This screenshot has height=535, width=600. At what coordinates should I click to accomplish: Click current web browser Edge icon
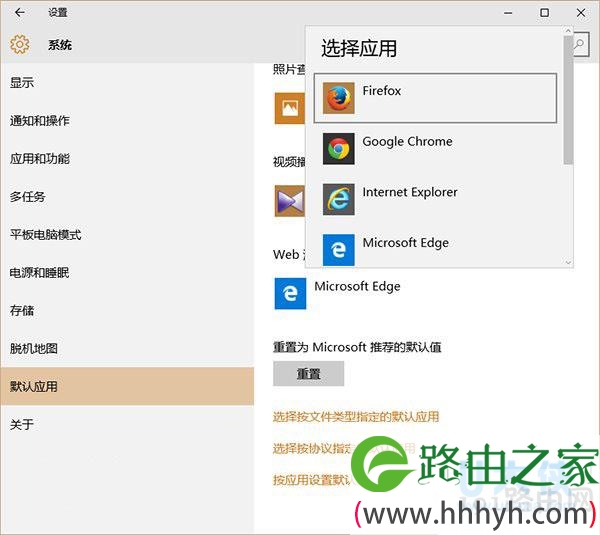(x=290, y=294)
